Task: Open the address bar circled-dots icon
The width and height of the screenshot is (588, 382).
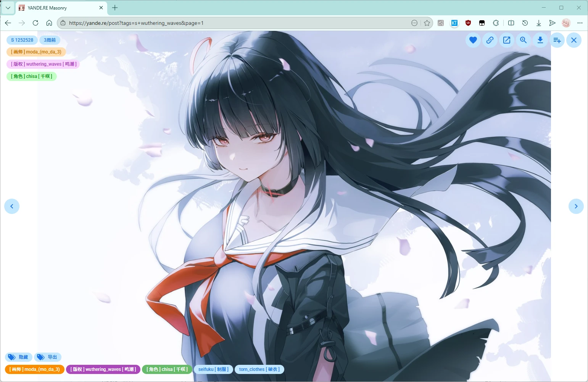Action: point(414,23)
